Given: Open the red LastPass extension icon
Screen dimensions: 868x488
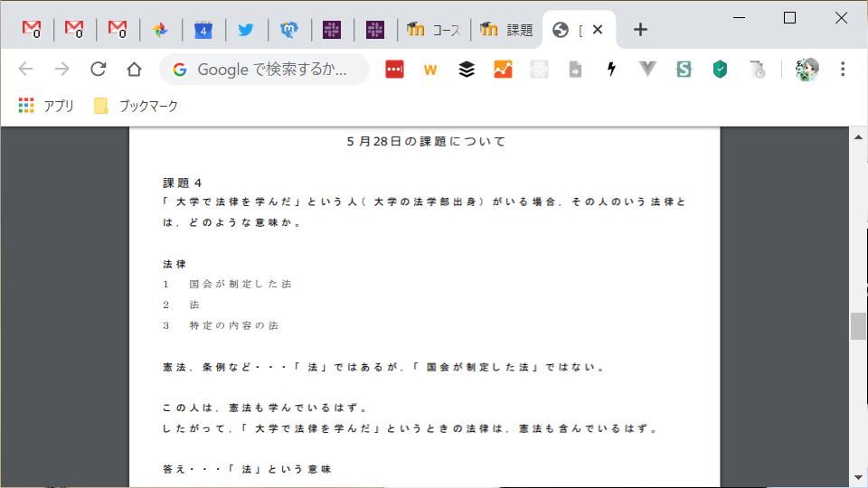Looking at the screenshot, I should (394, 70).
